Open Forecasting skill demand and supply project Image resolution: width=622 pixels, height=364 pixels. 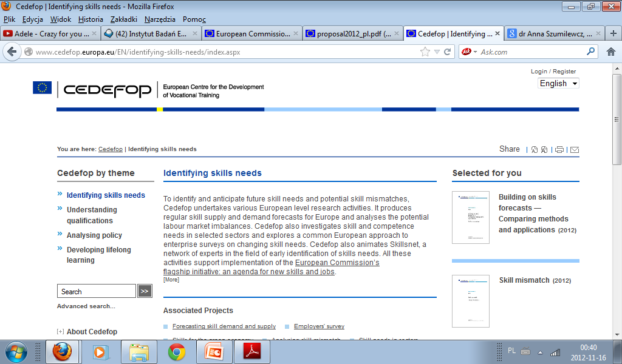point(224,326)
